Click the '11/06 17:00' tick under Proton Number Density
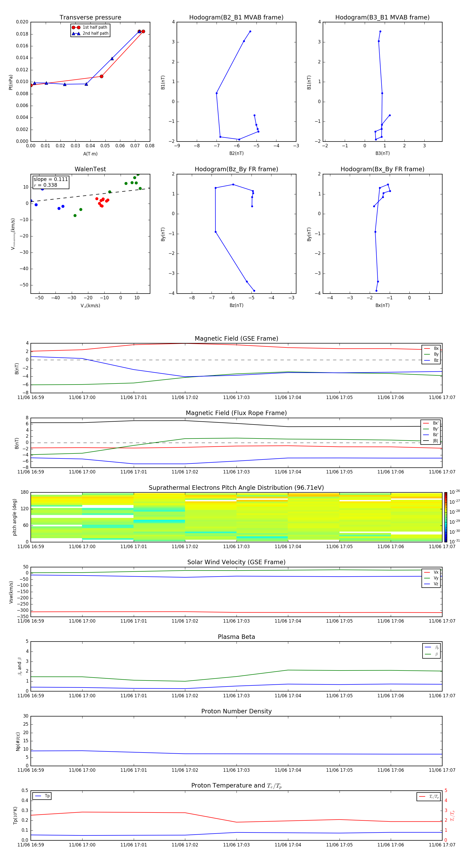 [82, 770]
